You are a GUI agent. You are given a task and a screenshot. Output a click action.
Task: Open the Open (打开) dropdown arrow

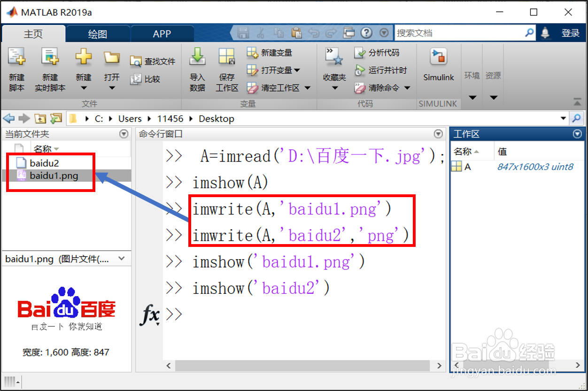112,88
